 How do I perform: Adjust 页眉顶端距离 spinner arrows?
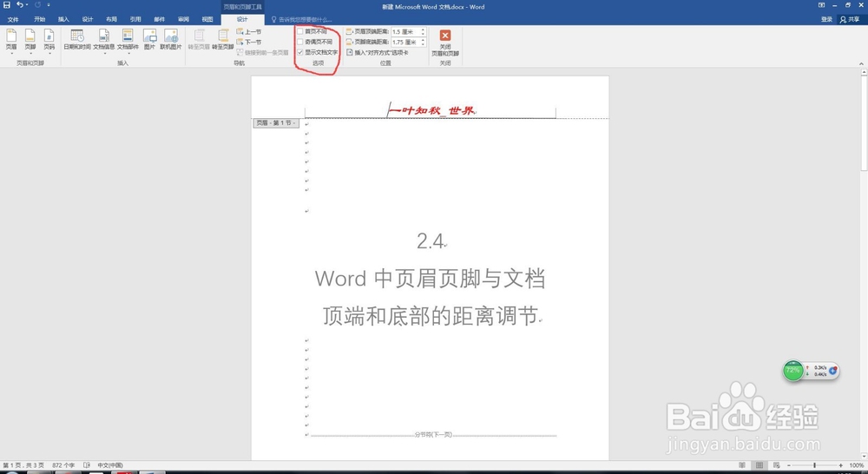click(423, 32)
